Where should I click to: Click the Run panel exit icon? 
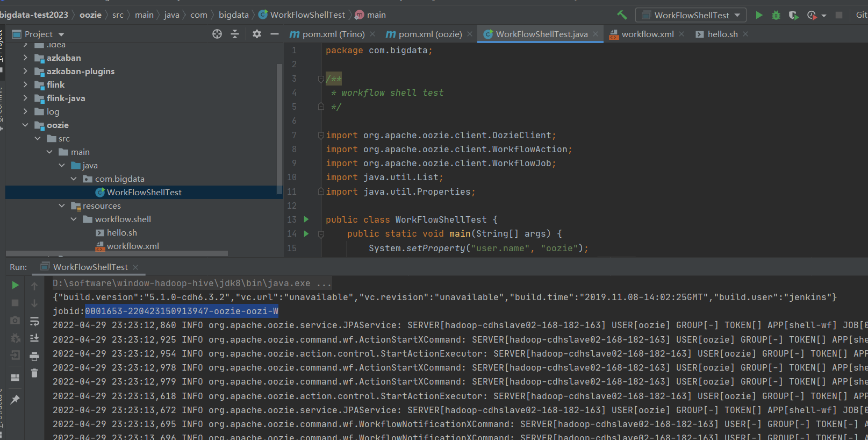(15, 355)
